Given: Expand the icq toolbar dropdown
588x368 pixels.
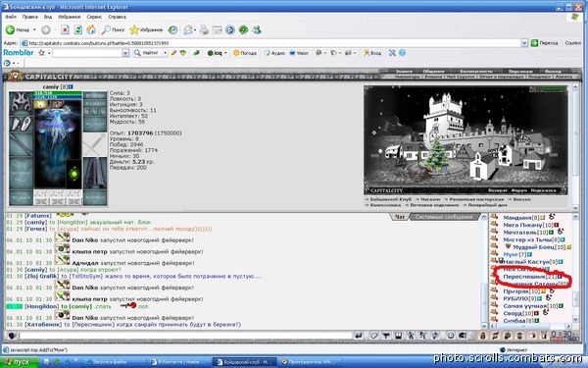Looking at the screenshot, I should [x=225, y=53].
